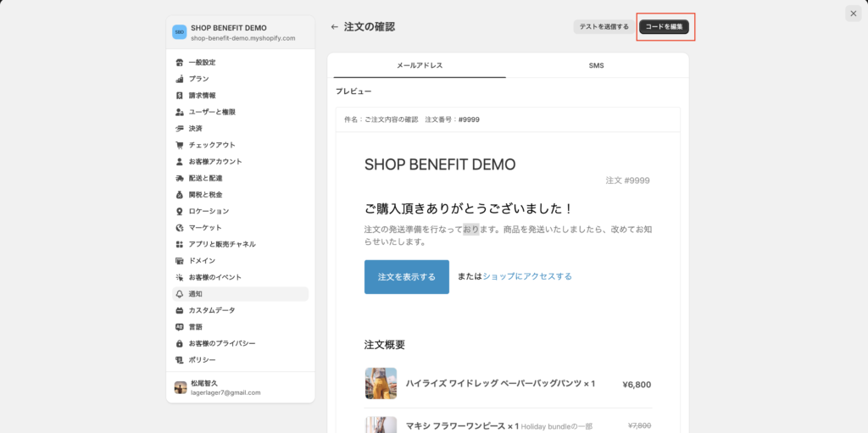
Task: Click the languages icon beside 言語
Action: pyautogui.click(x=180, y=327)
